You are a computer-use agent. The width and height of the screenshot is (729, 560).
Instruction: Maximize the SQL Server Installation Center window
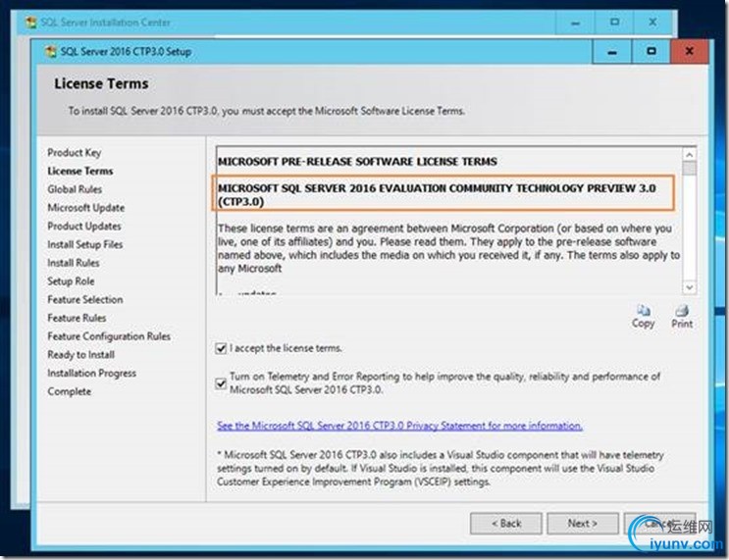(x=614, y=23)
